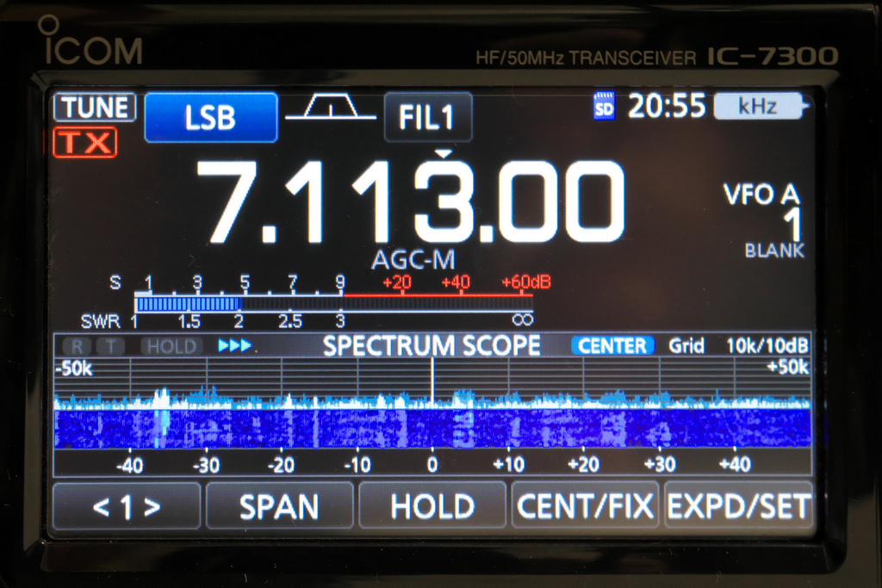882x588 pixels.
Task: Tap the 20:55 clock display
Action: [667, 106]
